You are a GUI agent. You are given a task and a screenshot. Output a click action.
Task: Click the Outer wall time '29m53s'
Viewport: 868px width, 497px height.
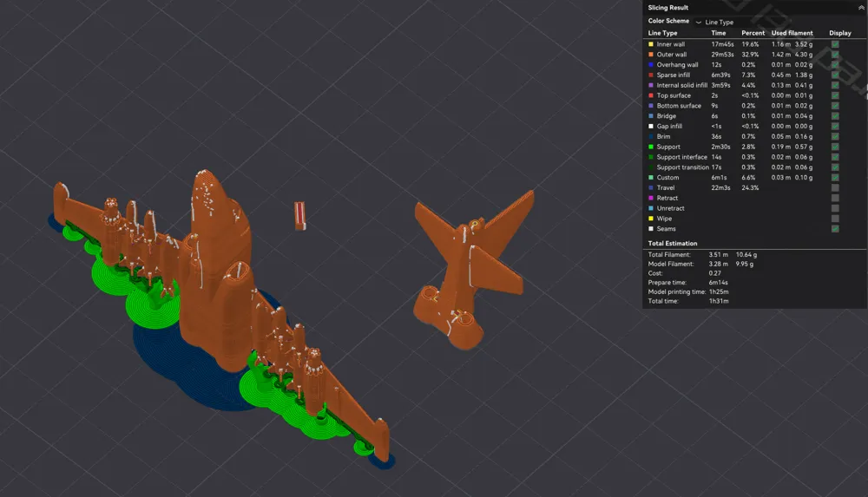coord(722,55)
